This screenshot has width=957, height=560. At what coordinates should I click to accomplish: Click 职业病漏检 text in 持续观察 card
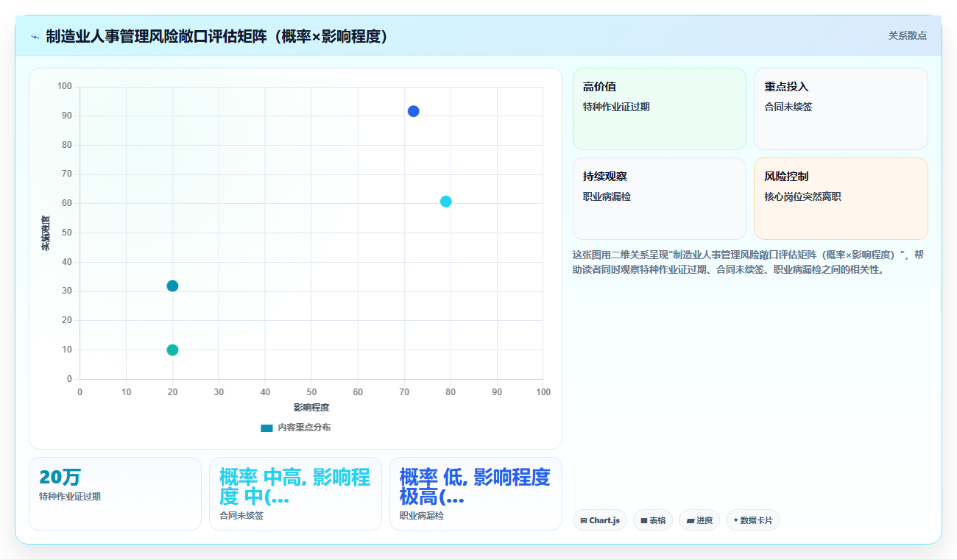click(607, 196)
